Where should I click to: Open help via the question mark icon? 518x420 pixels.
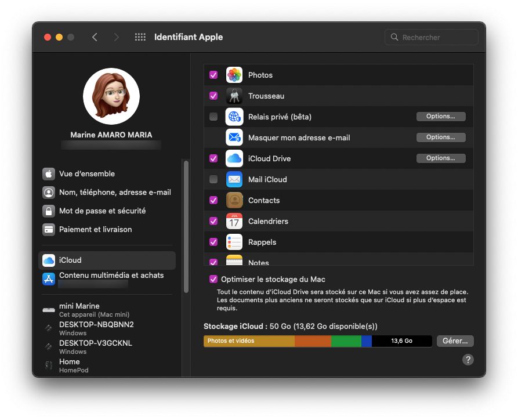coord(468,360)
